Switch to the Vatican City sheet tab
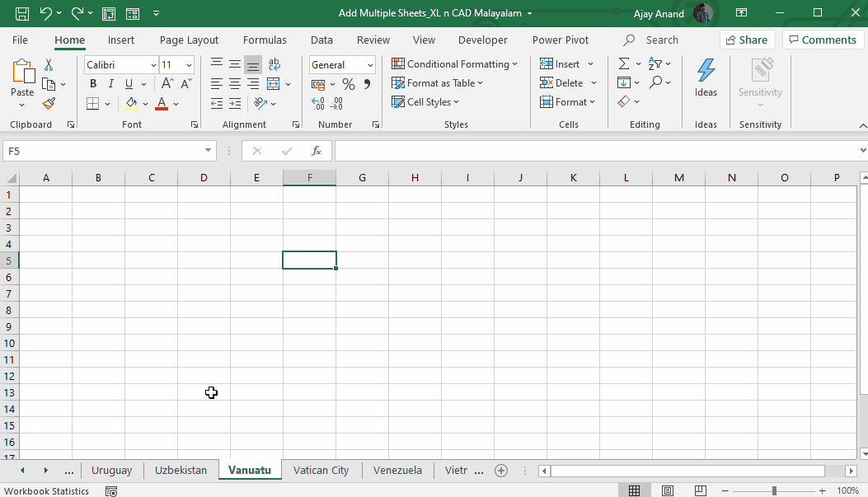The height and width of the screenshot is (497, 868). click(x=321, y=471)
